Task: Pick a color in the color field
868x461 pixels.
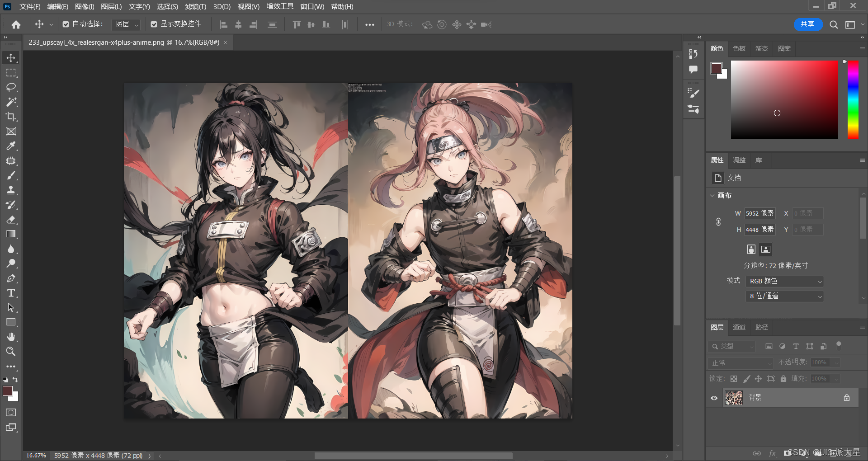Action: click(x=784, y=99)
